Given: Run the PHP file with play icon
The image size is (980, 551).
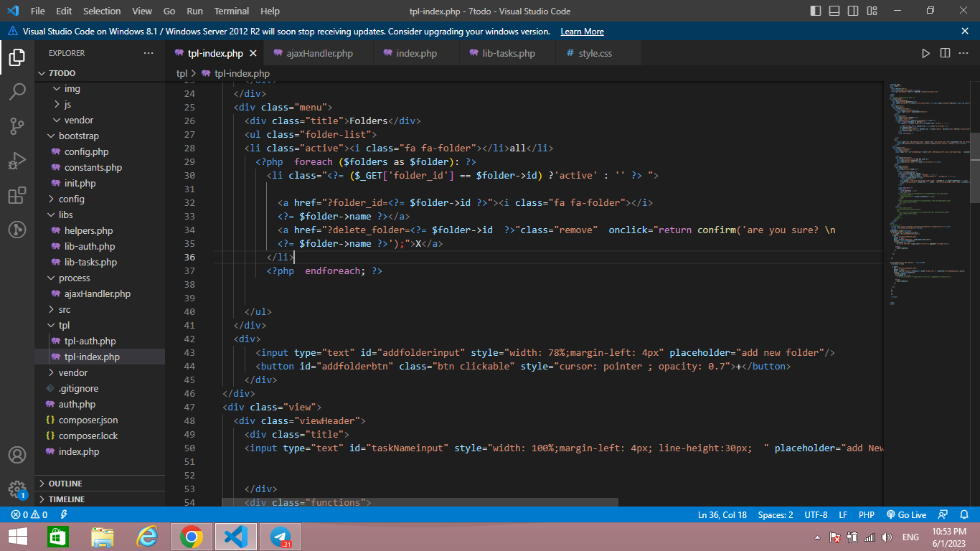Looking at the screenshot, I should (x=925, y=53).
